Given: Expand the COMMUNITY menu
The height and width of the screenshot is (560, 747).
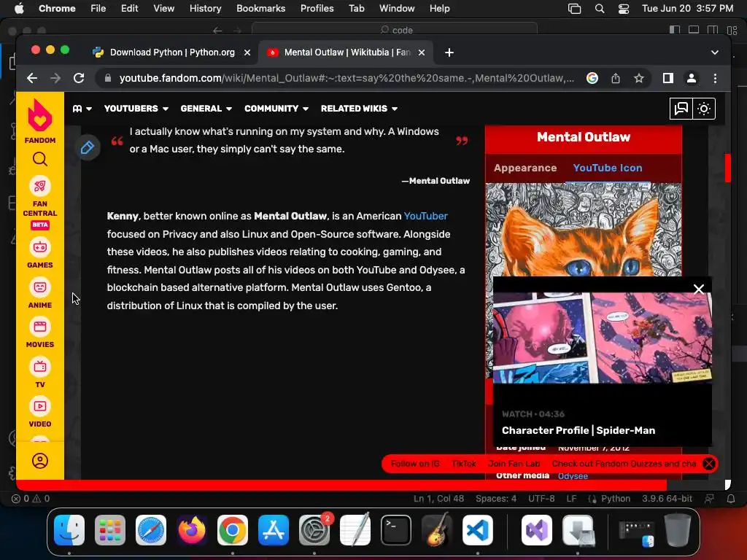Looking at the screenshot, I should pos(276,109).
